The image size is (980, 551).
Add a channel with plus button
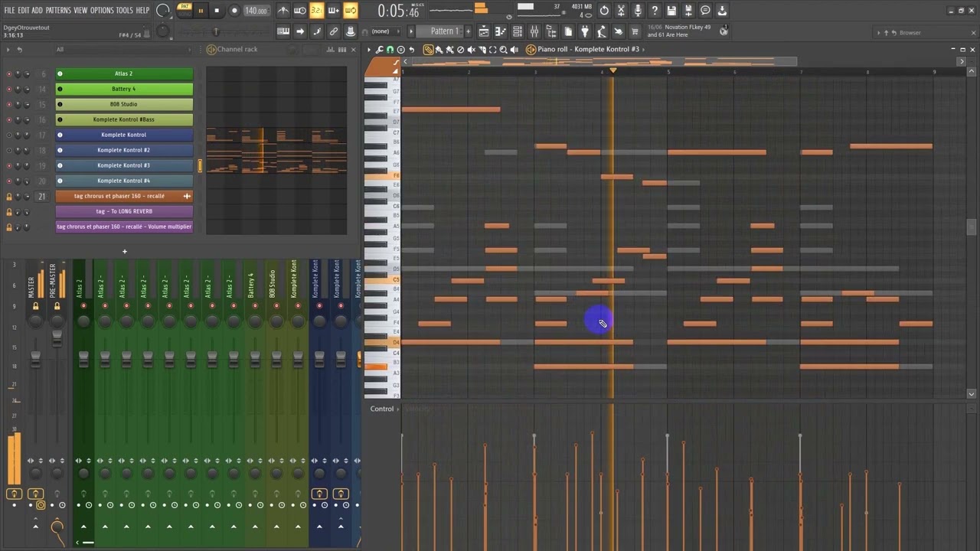click(x=124, y=251)
